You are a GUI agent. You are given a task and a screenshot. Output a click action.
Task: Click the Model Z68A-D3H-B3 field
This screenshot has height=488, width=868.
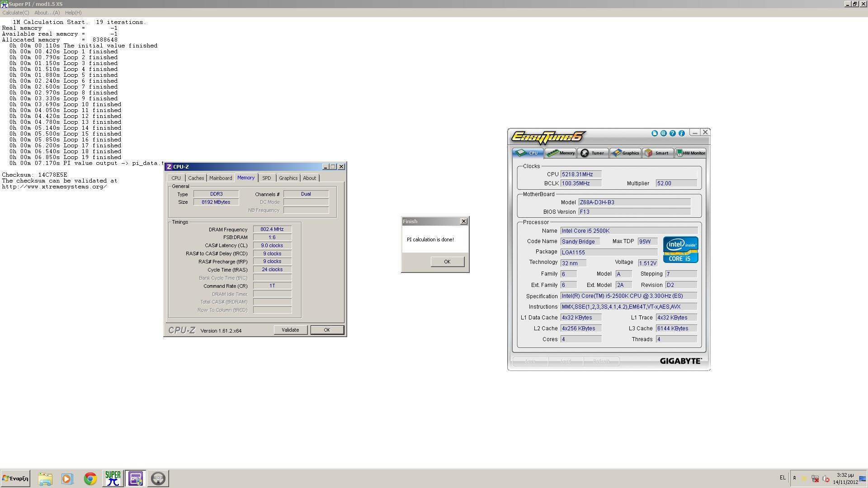point(634,202)
